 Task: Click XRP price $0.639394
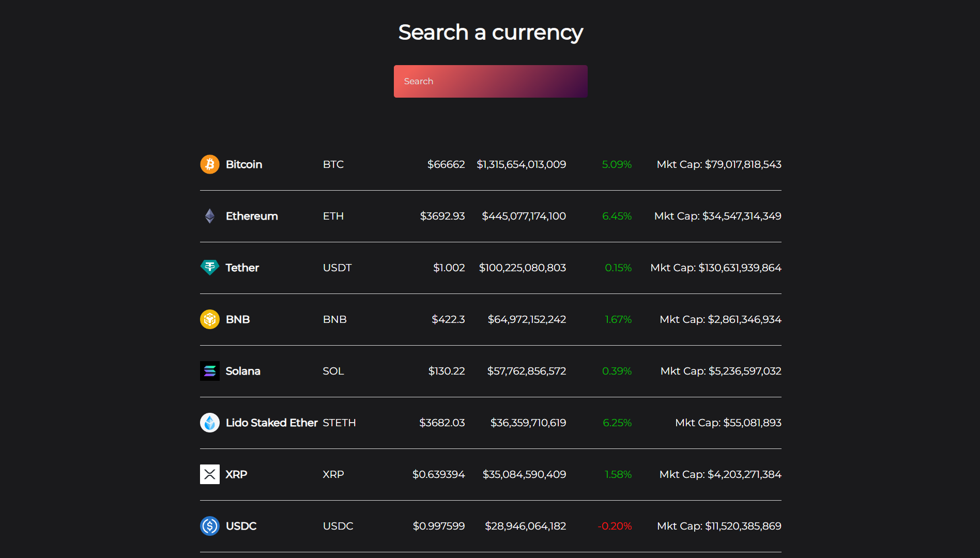pos(439,474)
